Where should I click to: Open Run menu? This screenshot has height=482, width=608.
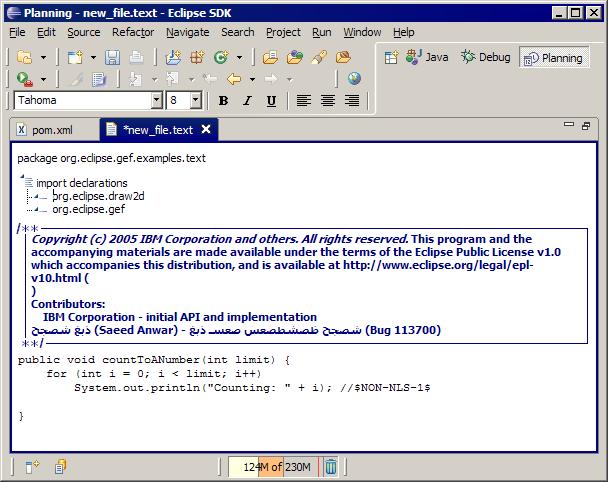pyautogui.click(x=321, y=32)
